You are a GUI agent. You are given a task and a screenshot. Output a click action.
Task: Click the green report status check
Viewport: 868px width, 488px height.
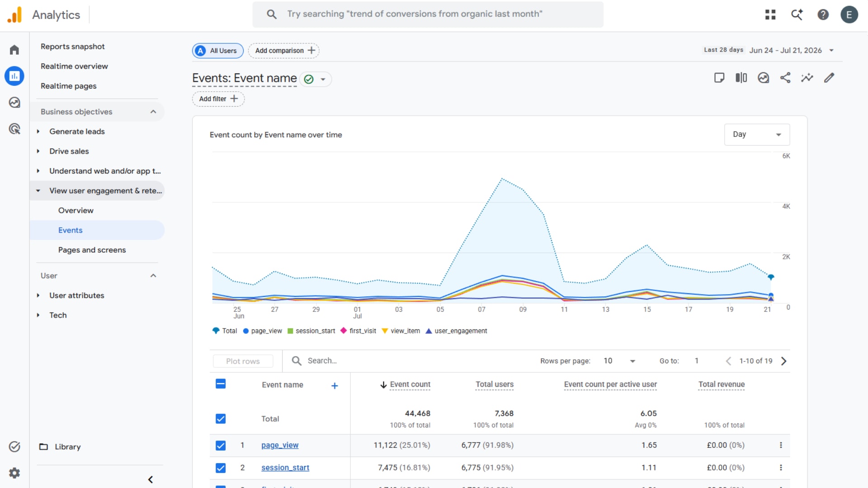pyautogui.click(x=309, y=80)
